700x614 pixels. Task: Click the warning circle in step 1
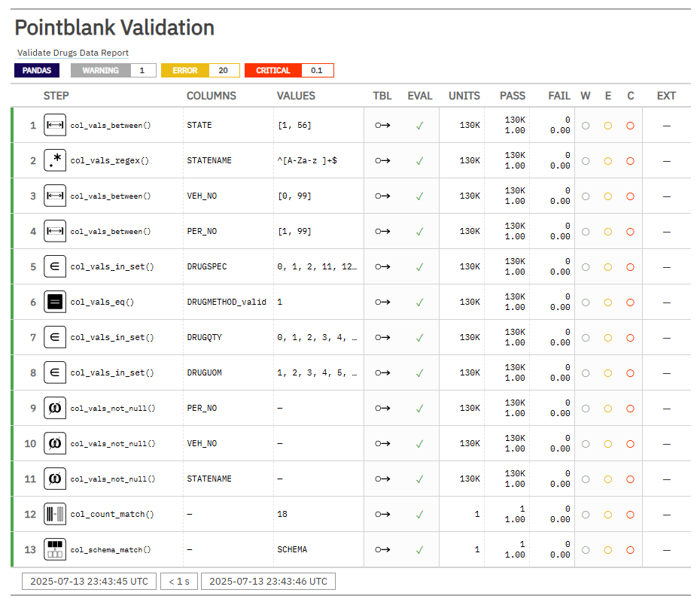pyautogui.click(x=586, y=126)
